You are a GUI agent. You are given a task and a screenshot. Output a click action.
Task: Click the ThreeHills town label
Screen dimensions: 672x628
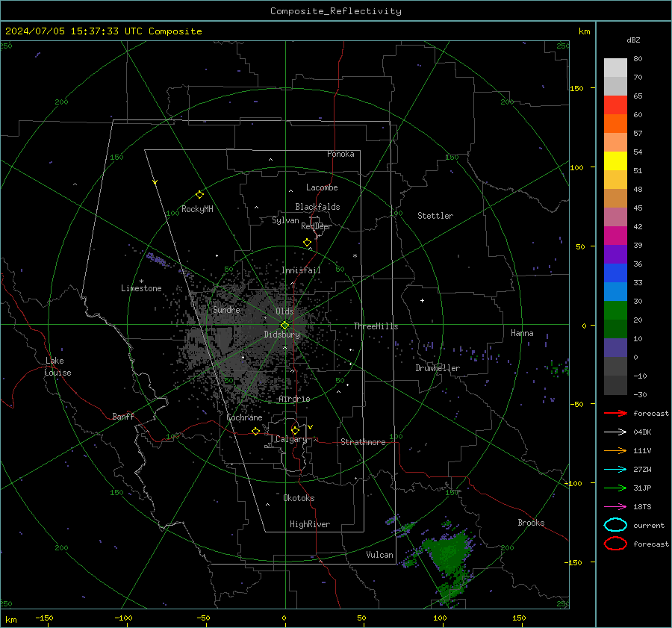point(376,326)
